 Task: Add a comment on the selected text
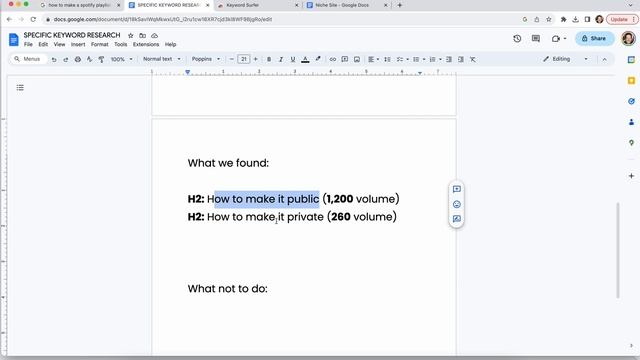tap(457, 189)
